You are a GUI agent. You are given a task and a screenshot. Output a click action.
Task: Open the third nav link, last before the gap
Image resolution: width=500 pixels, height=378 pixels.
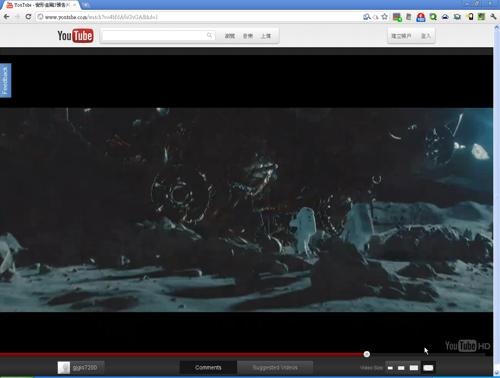(266, 36)
